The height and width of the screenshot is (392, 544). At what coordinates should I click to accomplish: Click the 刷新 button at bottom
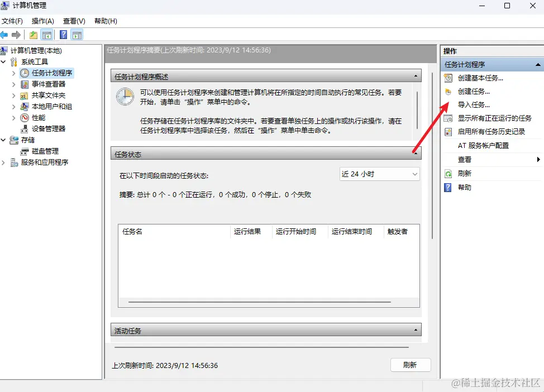(411, 365)
